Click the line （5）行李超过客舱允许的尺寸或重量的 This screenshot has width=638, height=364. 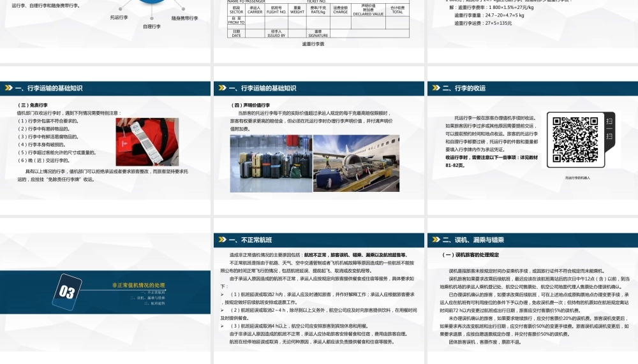click(x=57, y=152)
